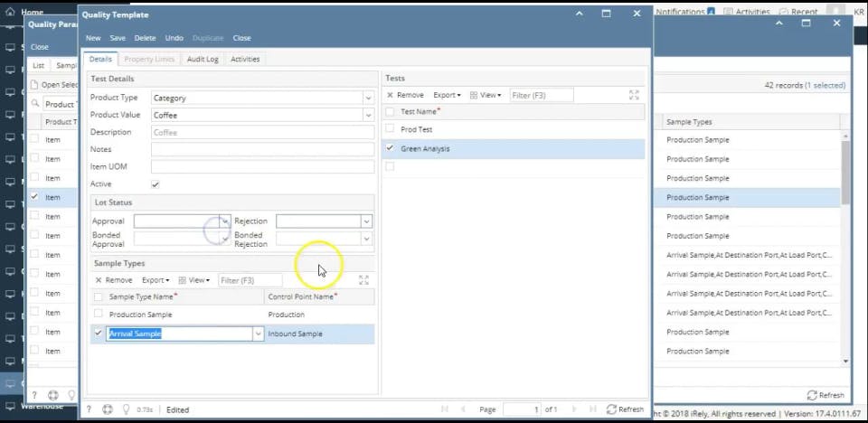Click Close in the Quality Parameter window toolbar
Screen dimensions: 868x423
(39, 47)
